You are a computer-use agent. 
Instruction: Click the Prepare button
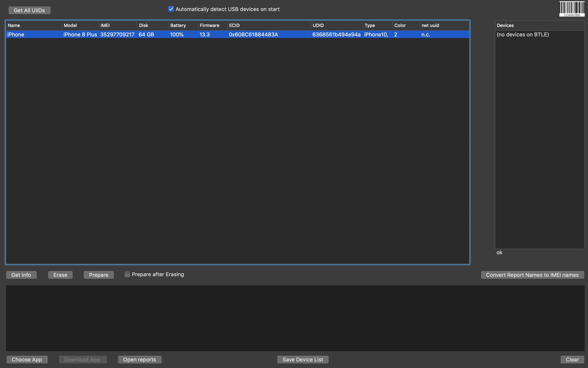(99, 275)
